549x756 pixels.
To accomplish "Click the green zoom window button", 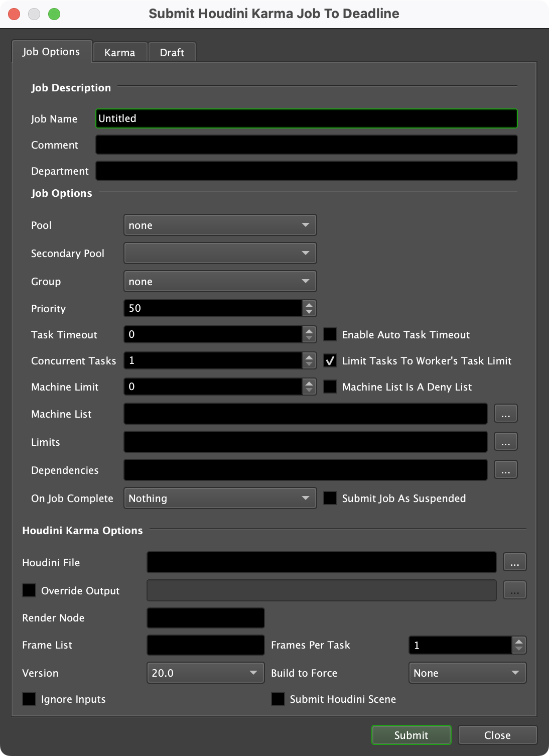I will [x=54, y=14].
